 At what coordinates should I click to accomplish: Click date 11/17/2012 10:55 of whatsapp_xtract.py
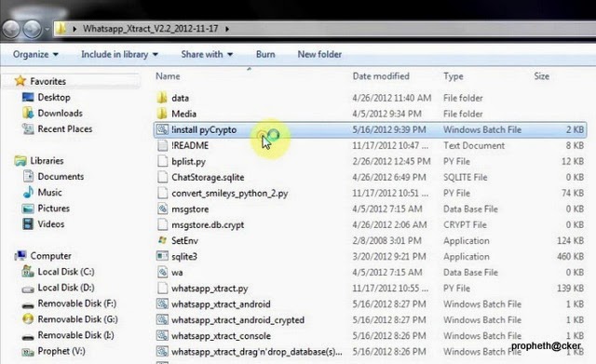pos(390,288)
